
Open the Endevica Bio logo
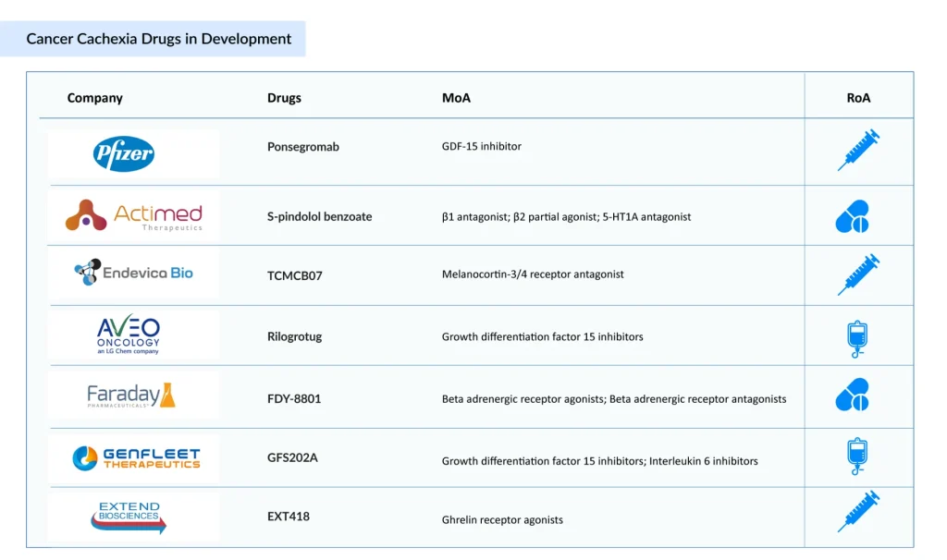131,274
